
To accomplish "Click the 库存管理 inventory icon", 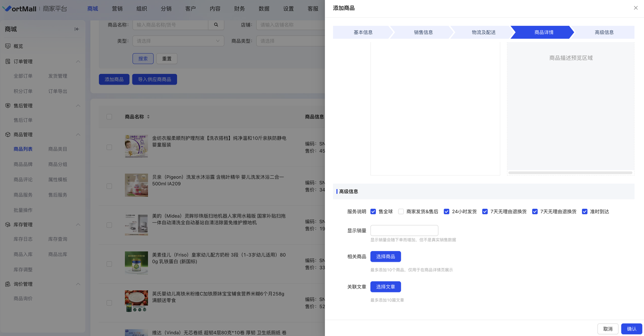I will [8, 225].
